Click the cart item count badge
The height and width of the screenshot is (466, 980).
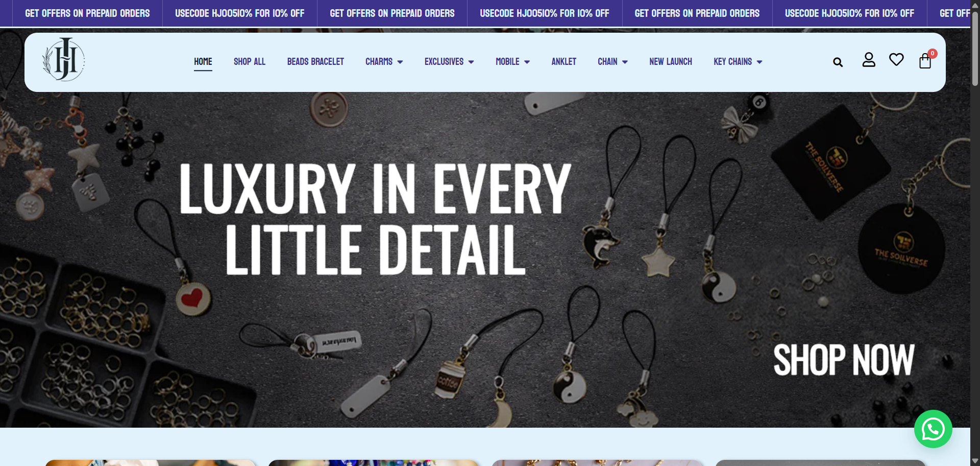pyautogui.click(x=933, y=53)
